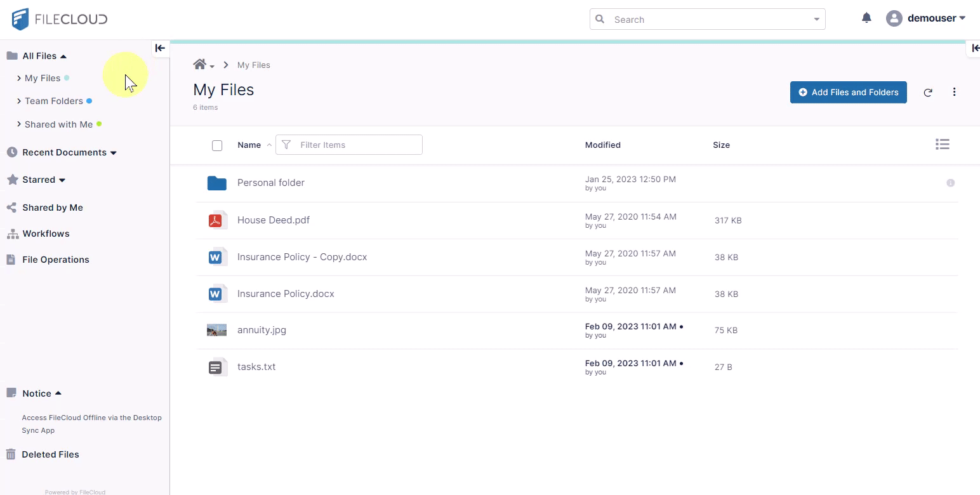980x495 pixels.
Task: Open the three-dot more options menu
Action: click(x=954, y=92)
